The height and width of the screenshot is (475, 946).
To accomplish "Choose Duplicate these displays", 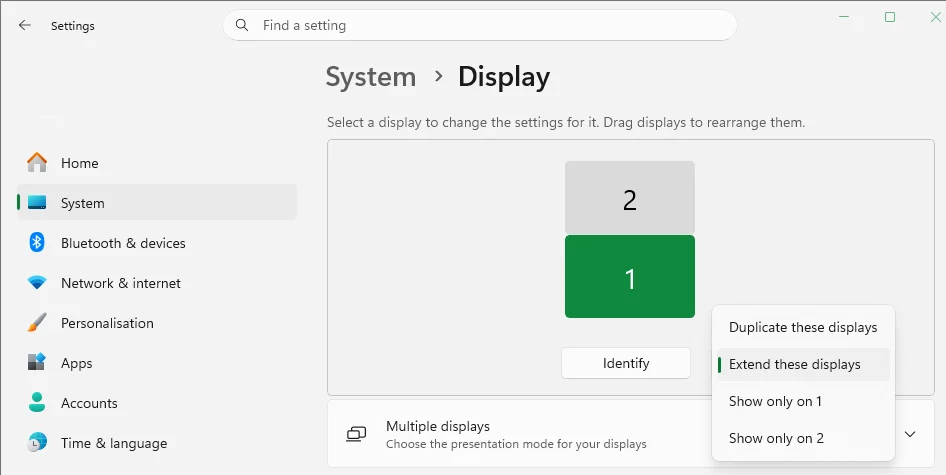I will (x=803, y=328).
